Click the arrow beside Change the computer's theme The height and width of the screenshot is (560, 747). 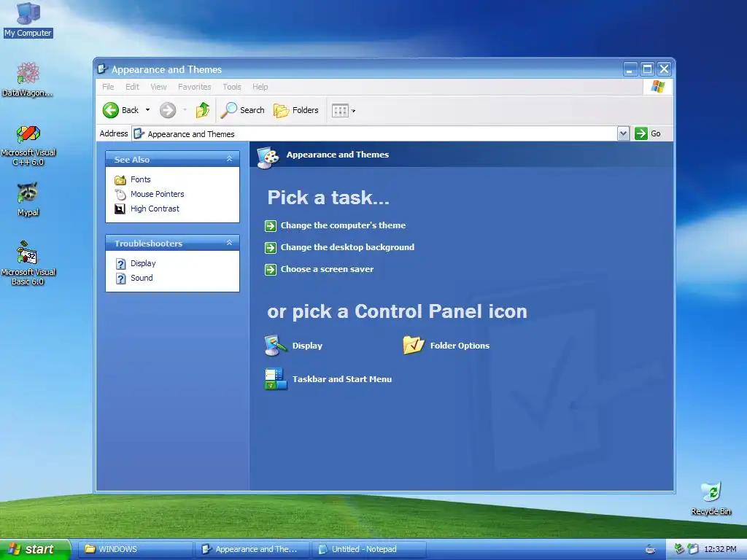pos(271,226)
